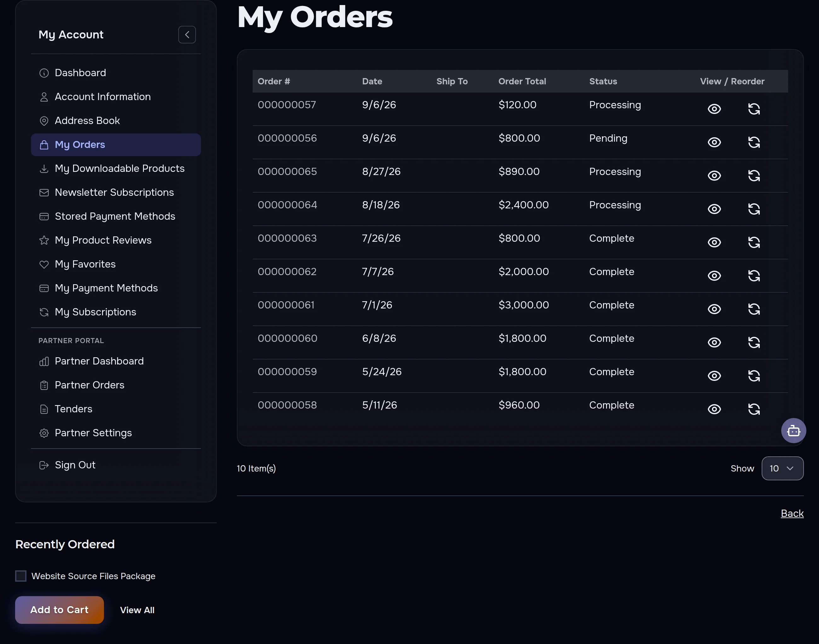Image resolution: width=819 pixels, height=644 pixels.
Task: View order 000000062 dated 7/7/26
Action: pyautogui.click(x=714, y=276)
